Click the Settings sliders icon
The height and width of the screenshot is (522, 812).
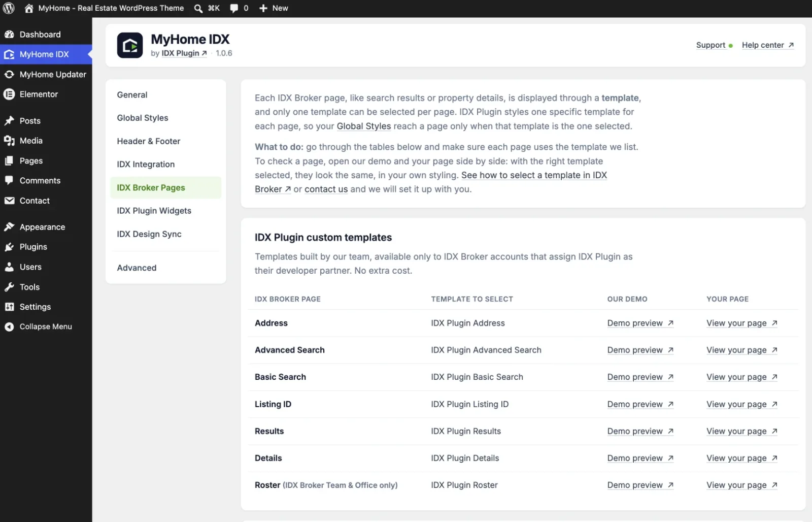pos(9,307)
